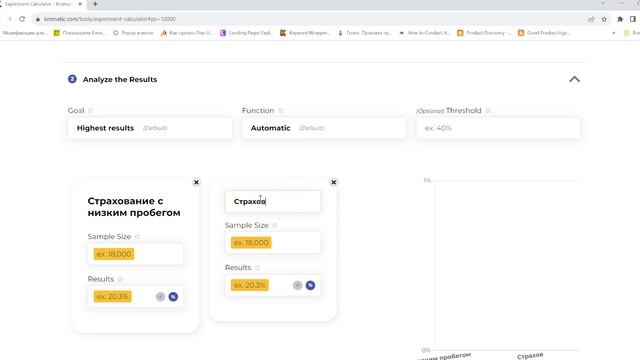
Task: Click the lock icon in the address bar
Action: coord(38,19)
